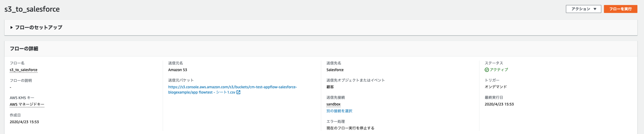Image resolution: width=644 pixels, height=134 pixels.
Task: Click the 別の接続を選択 link
Action: [339, 111]
